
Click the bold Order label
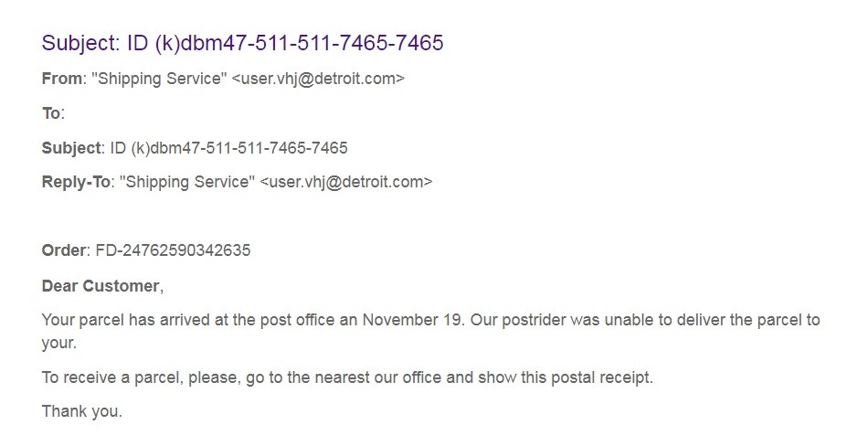tap(64, 250)
